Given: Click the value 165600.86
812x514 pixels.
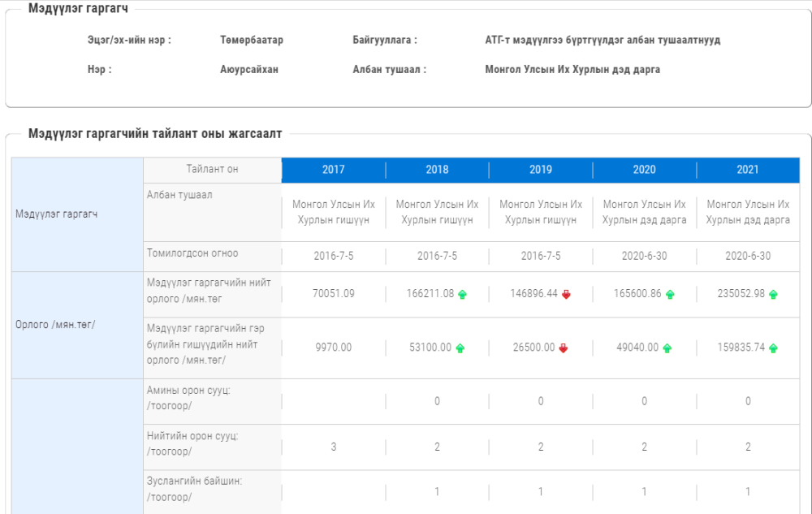Looking at the screenshot, I should point(637,293).
